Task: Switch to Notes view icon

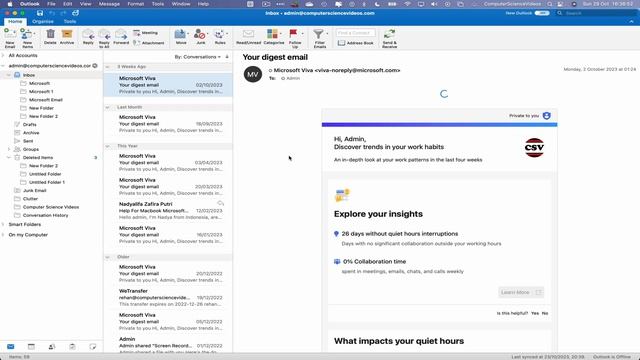Action: coord(93,347)
